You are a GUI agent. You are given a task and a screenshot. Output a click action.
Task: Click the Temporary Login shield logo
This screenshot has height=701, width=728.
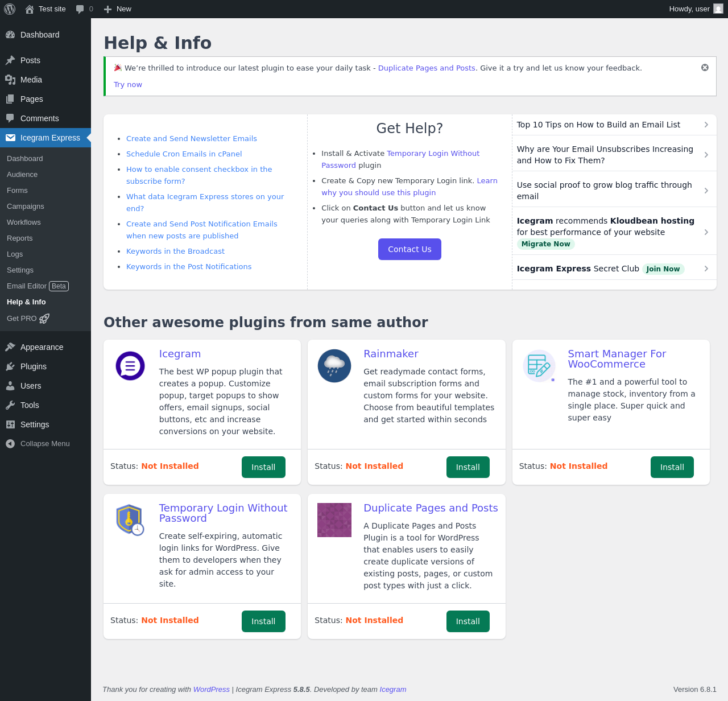[x=130, y=520]
